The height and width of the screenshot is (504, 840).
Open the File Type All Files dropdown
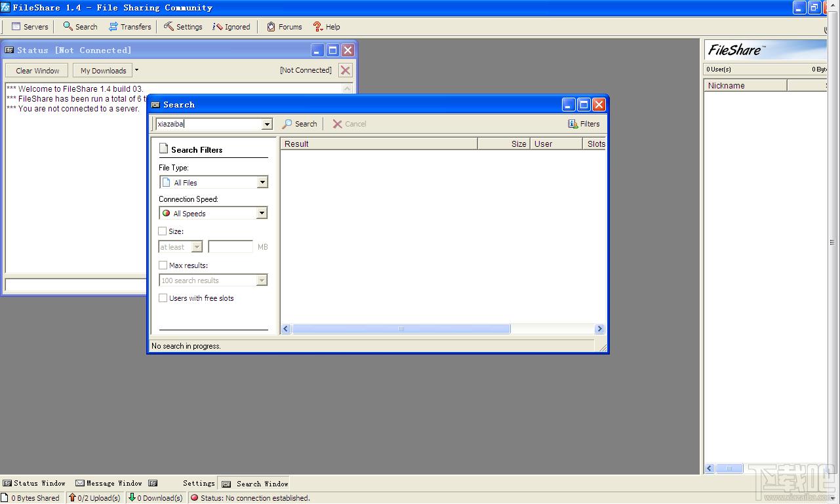point(214,182)
